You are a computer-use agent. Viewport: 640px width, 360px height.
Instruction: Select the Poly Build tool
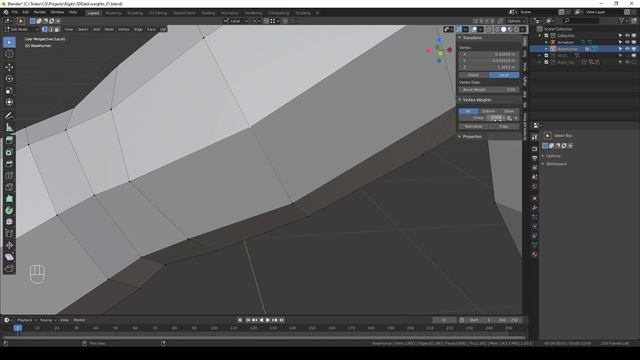pos(9,199)
